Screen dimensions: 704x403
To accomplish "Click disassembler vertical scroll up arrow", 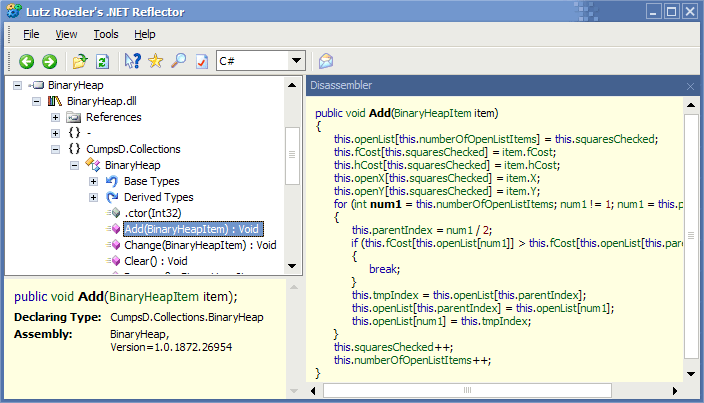I will point(691,105).
